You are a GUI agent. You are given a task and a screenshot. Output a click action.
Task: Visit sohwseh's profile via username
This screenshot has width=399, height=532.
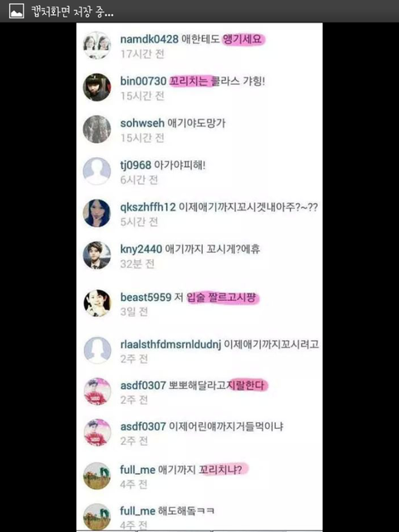[x=142, y=123]
